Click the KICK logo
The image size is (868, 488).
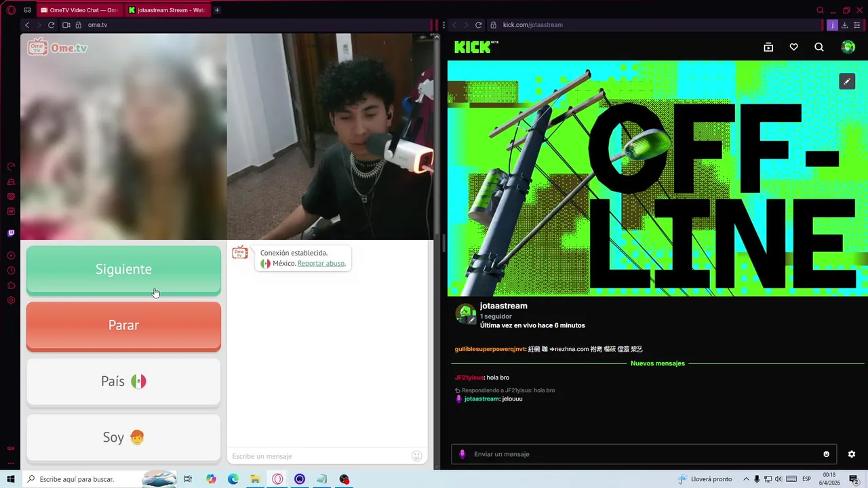(476, 47)
